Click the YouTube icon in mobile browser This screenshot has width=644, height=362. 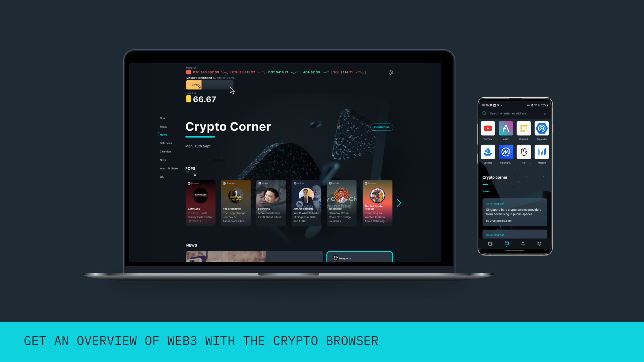point(488,128)
